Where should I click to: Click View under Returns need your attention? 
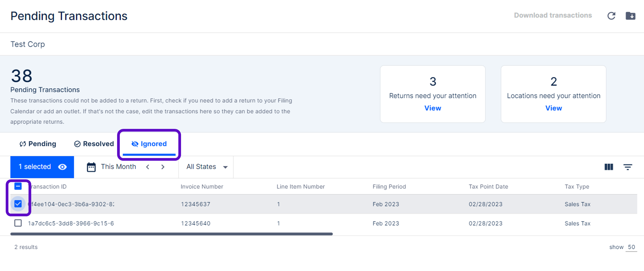coord(433,108)
